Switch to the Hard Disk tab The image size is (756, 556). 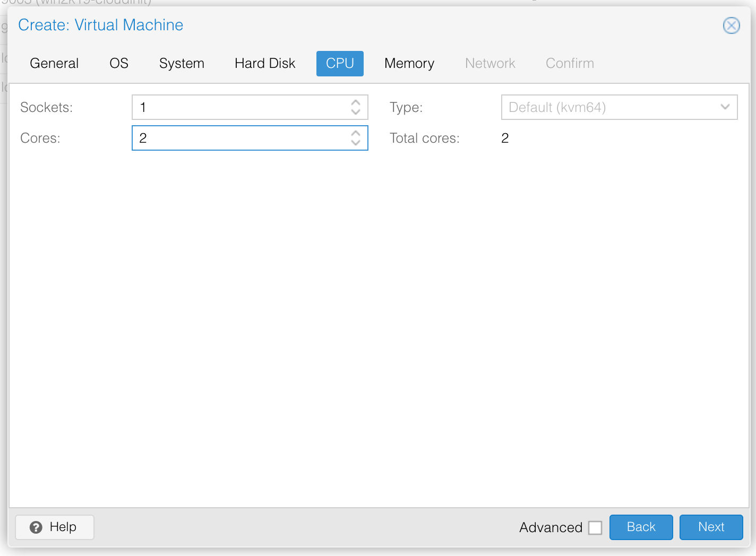pyautogui.click(x=264, y=63)
